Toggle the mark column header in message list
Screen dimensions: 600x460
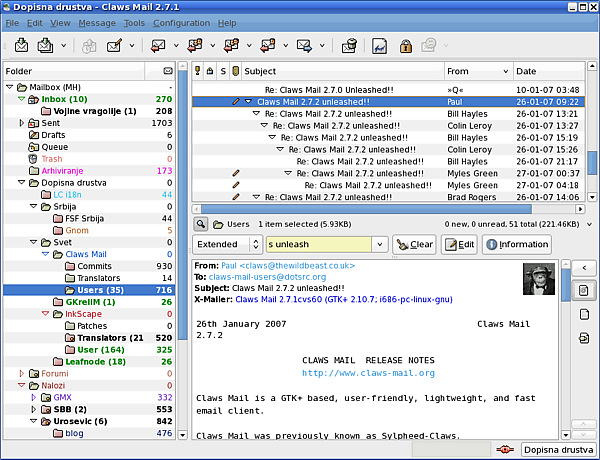(197, 72)
